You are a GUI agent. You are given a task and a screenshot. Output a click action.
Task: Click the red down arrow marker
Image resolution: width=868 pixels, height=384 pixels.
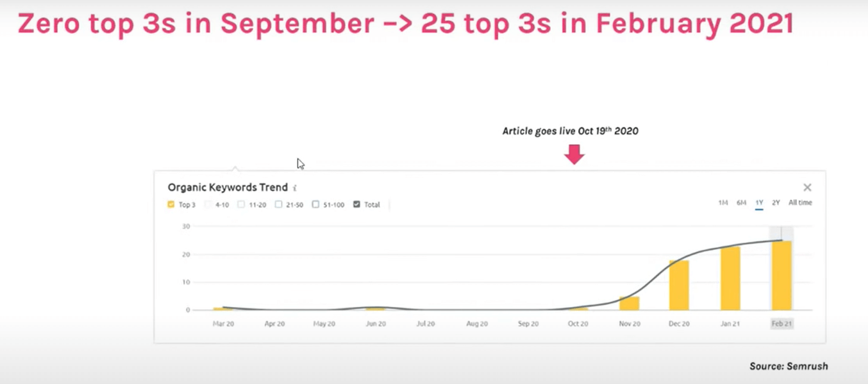coord(574,155)
